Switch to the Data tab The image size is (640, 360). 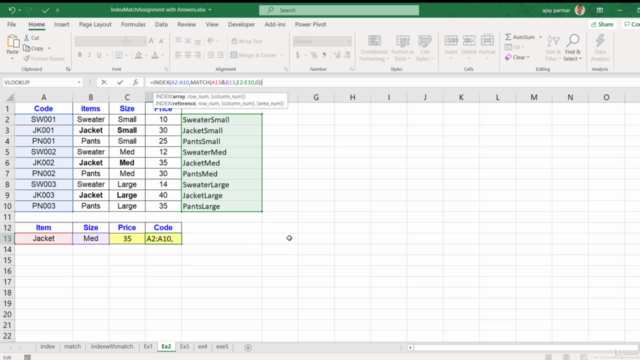pos(161,24)
